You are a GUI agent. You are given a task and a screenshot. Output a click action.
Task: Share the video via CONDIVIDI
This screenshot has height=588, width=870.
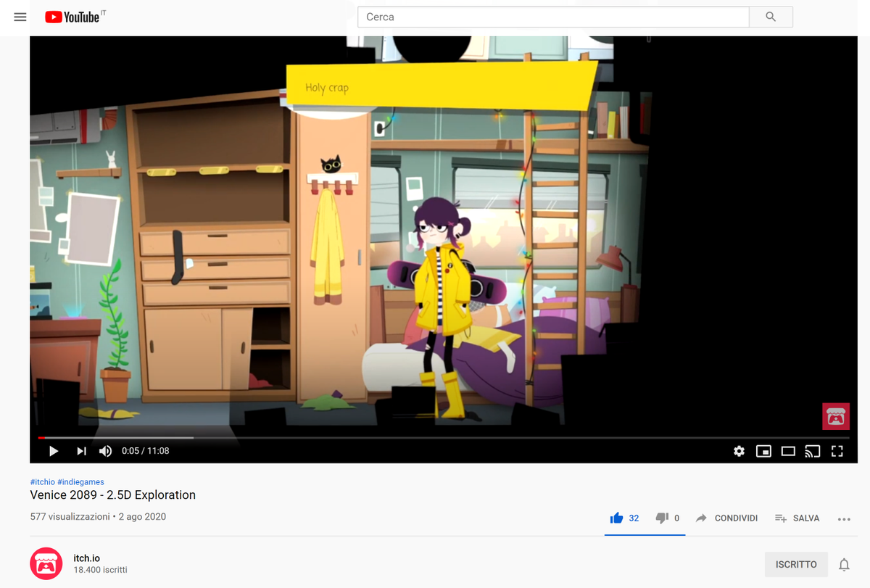(x=726, y=518)
